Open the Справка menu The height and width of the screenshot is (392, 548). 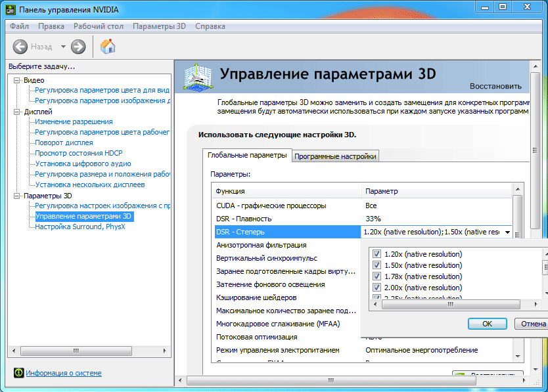(x=210, y=26)
